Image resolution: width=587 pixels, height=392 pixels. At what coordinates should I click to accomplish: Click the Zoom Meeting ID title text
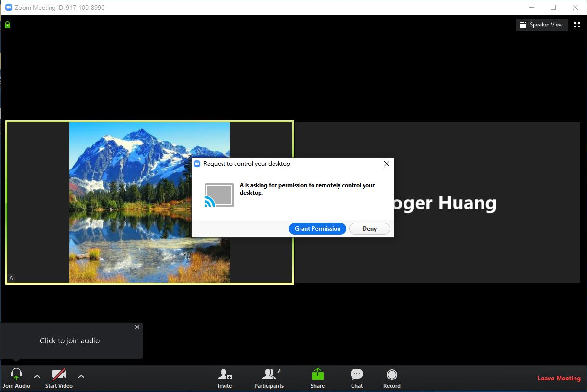click(x=60, y=8)
